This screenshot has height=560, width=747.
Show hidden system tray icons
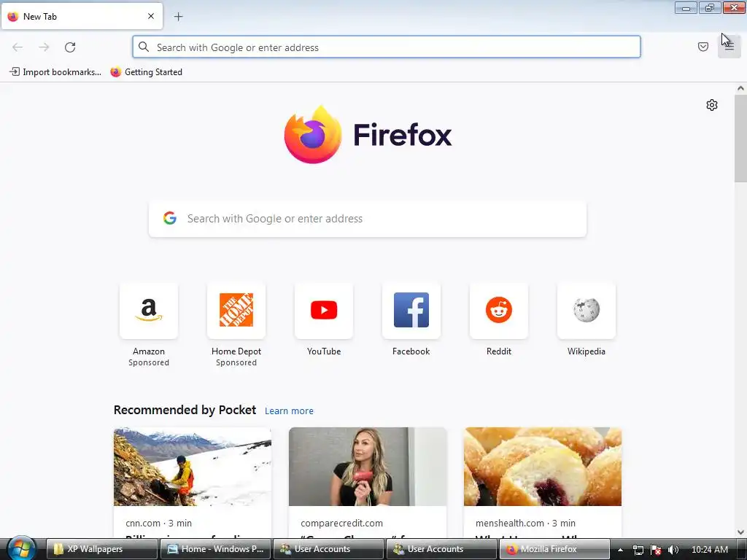pos(620,550)
